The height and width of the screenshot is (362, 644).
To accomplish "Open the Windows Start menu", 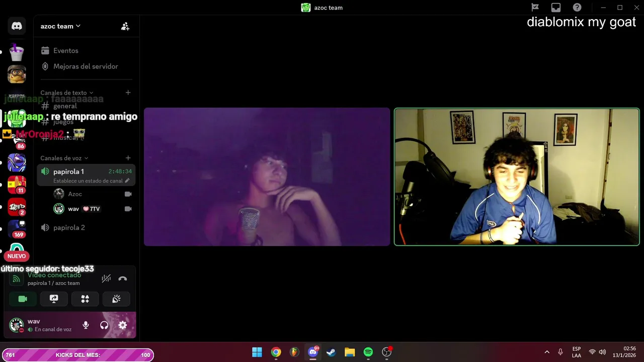I will [257, 352].
